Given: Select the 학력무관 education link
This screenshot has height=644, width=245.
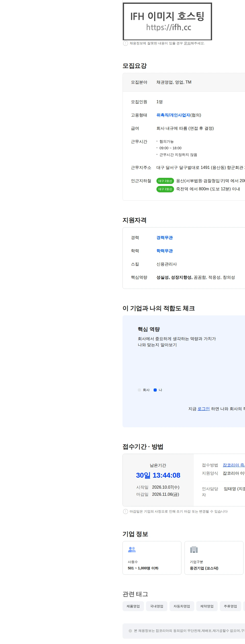Looking at the screenshot, I should click(165, 251).
